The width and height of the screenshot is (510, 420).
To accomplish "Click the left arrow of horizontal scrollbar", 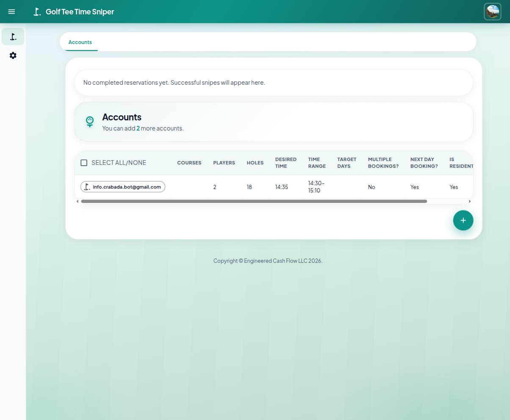I will pyautogui.click(x=77, y=201).
